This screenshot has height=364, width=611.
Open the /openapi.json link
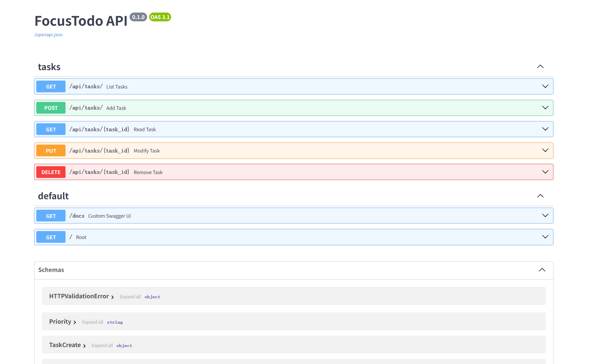[x=48, y=34]
